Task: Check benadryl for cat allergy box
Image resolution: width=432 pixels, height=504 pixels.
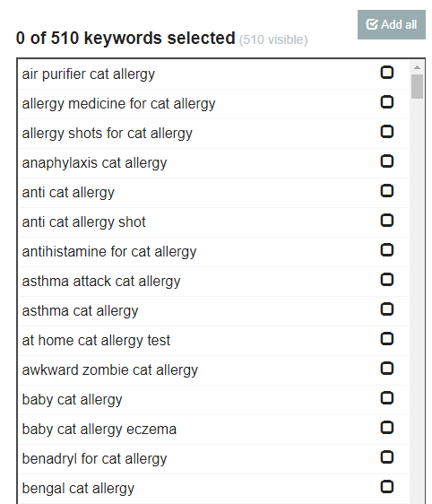Action: click(386, 457)
